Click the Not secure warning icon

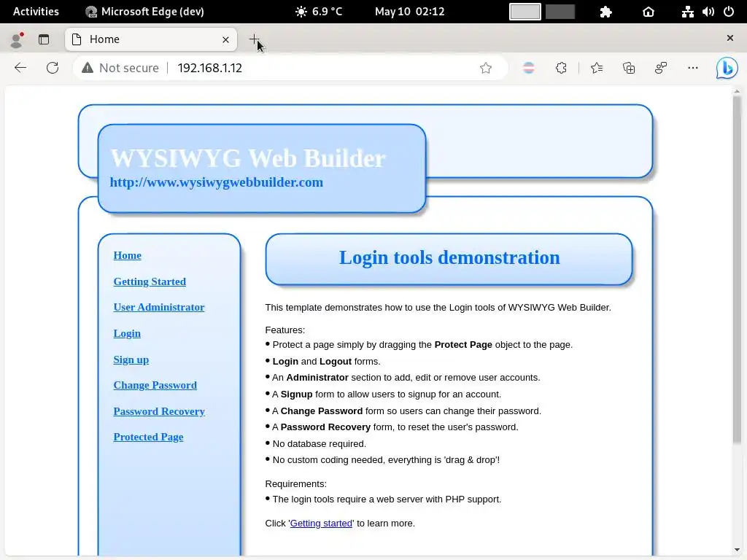pyautogui.click(x=88, y=68)
